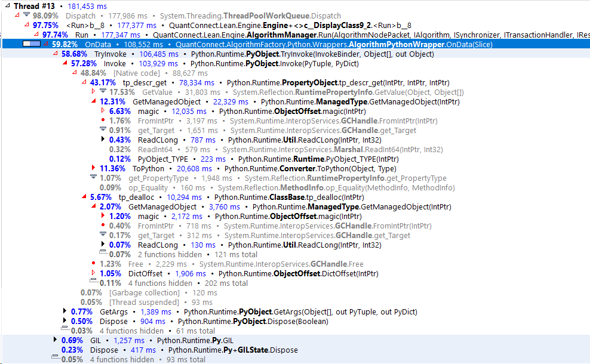Viewport: 590px width, 364px height.
Task: Click the '106,485 ms' TryInvoke time
Action: click(159, 54)
